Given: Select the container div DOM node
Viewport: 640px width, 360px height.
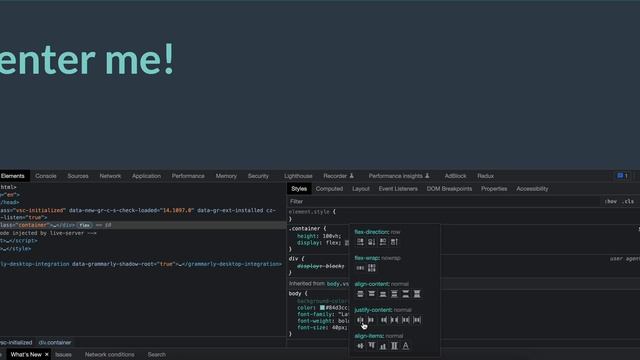Looking at the screenshot, I should (143, 225).
